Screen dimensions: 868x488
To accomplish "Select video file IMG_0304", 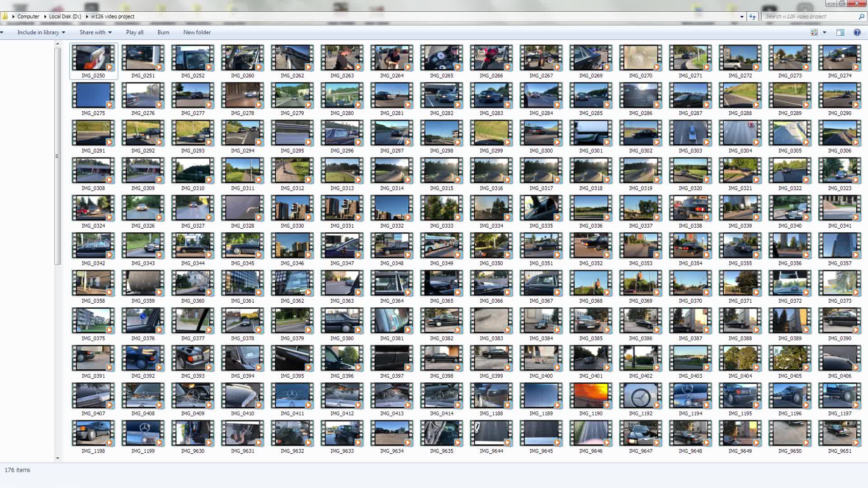I will click(740, 136).
